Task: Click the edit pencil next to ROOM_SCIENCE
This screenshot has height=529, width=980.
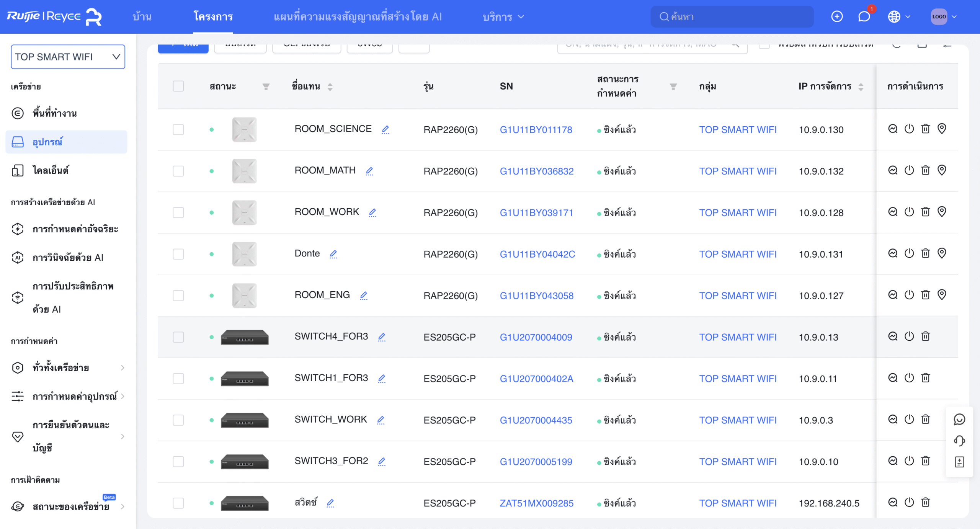Action: click(385, 129)
